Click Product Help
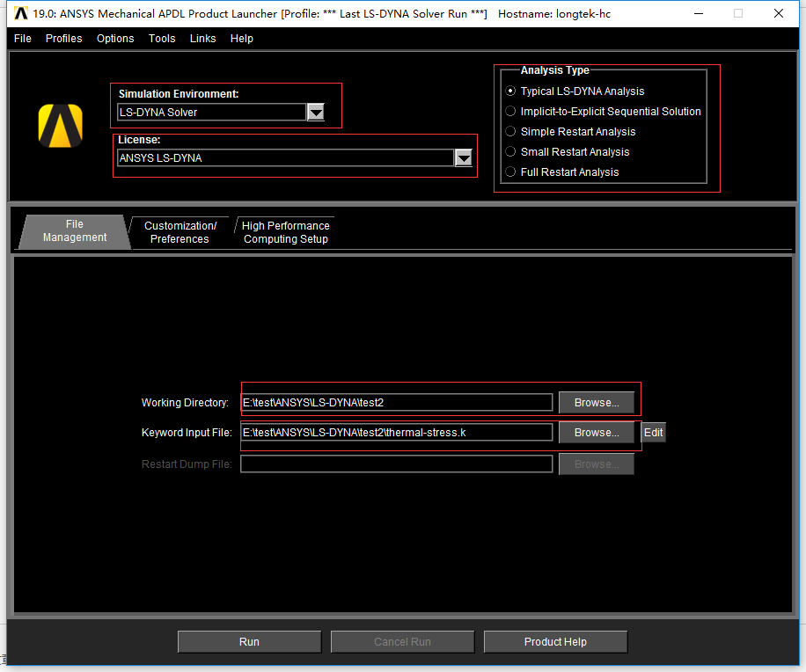The image size is (806, 672). 555,641
